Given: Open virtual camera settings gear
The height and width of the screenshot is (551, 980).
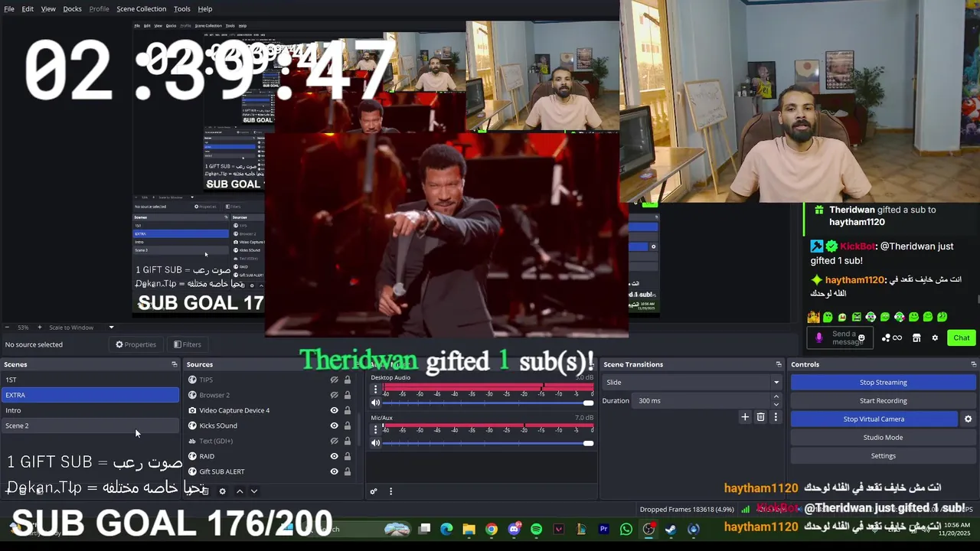Looking at the screenshot, I should tap(968, 419).
